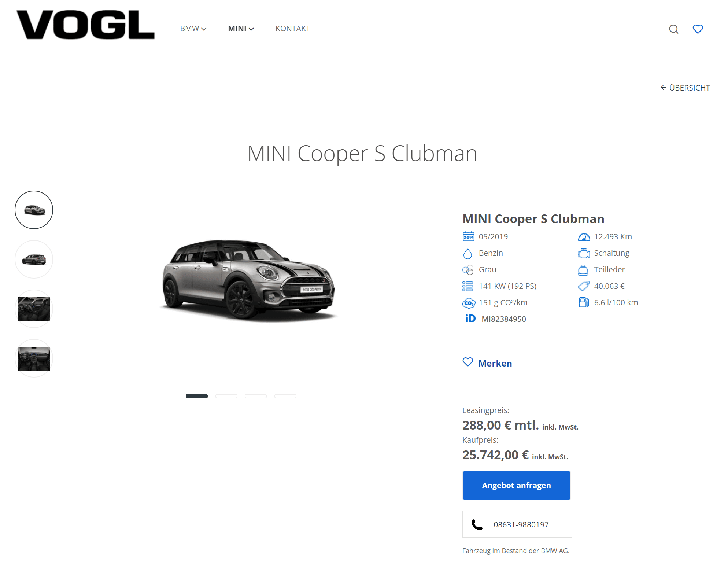Click the phone handset icon
This screenshot has width=728, height=567.
(477, 524)
